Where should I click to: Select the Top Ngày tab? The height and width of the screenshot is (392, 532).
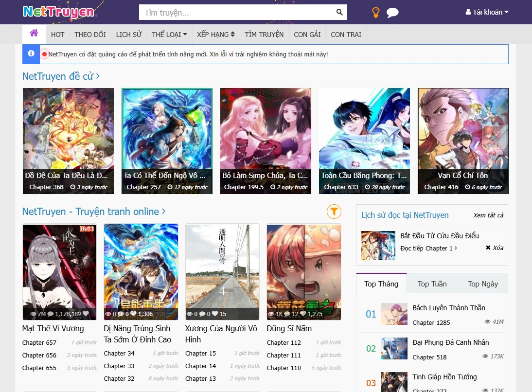coord(482,284)
